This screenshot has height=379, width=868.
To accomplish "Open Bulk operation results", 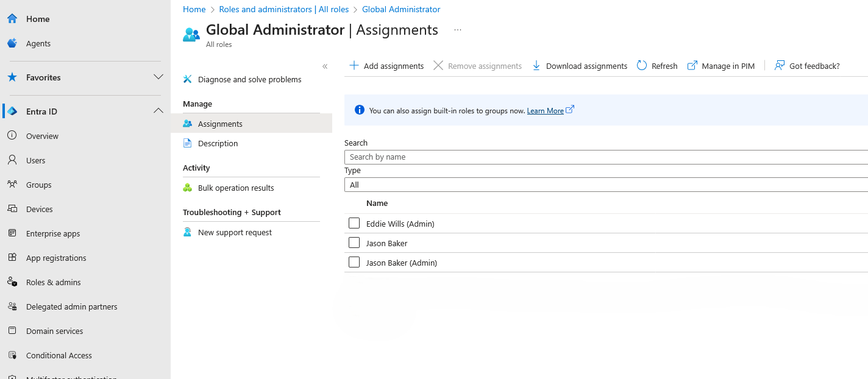I will pos(236,188).
